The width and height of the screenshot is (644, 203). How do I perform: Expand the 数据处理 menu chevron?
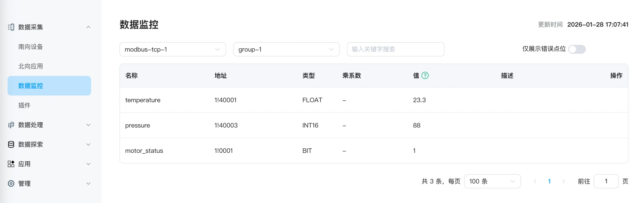coord(88,125)
